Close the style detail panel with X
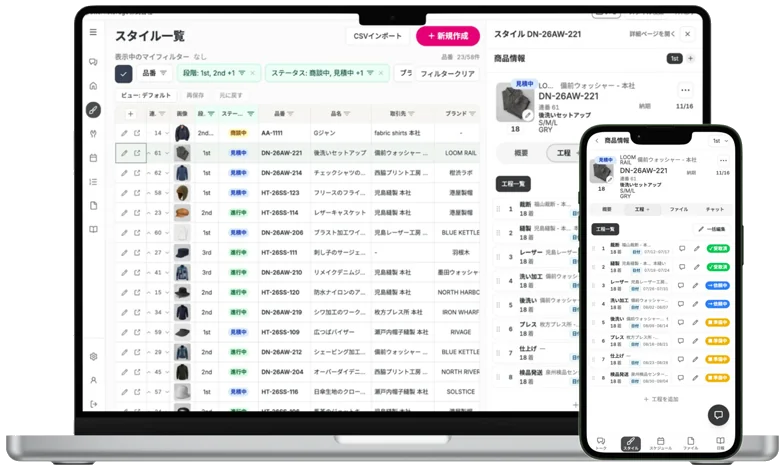The height and width of the screenshot is (471, 784). [688, 34]
